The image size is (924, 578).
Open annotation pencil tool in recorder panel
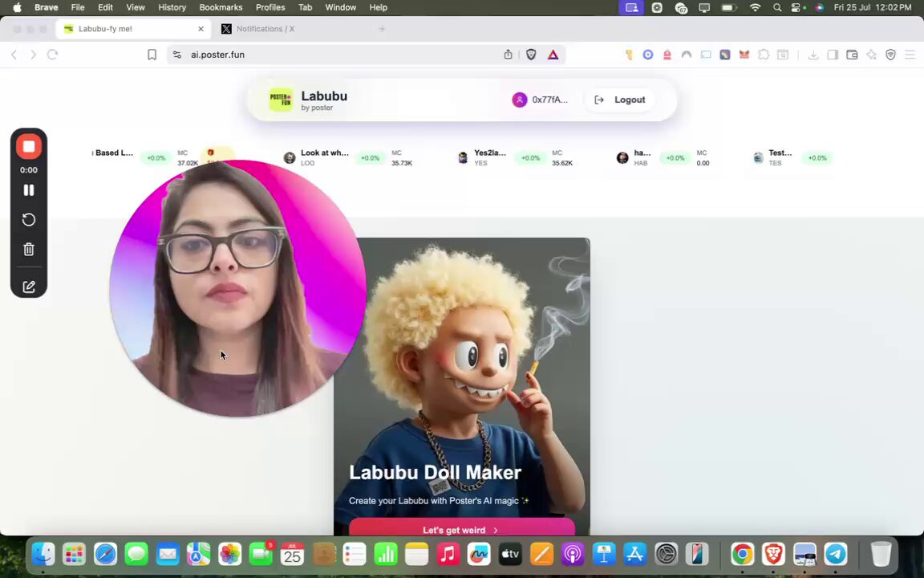(x=28, y=287)
